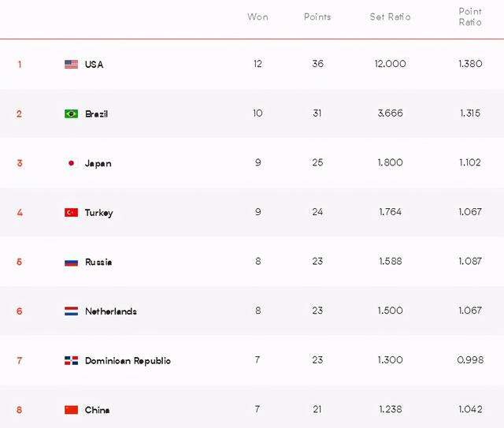Open the USA team link
Screen dimensions: 504x428
[x=94, y=65]
